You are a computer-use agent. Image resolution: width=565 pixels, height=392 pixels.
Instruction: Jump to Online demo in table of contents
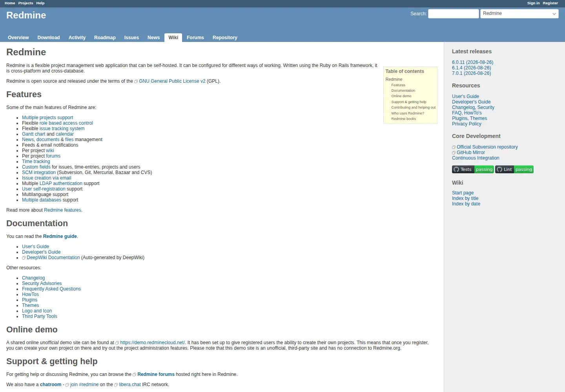point(401,96)
